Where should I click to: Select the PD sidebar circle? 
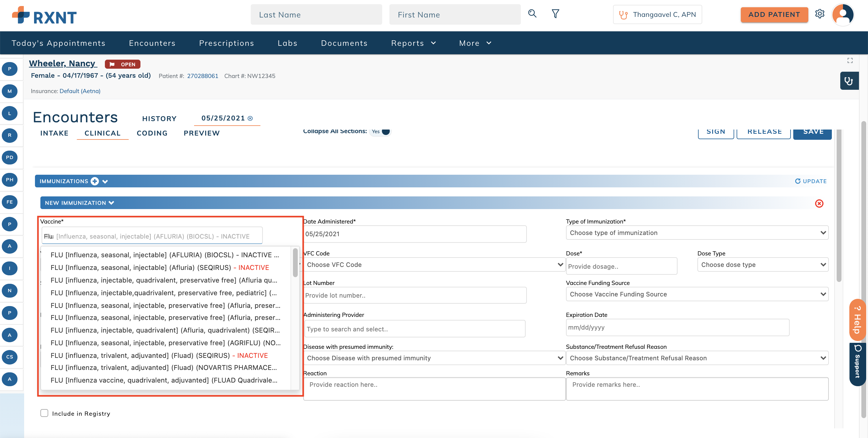click(x=10, y=158)
